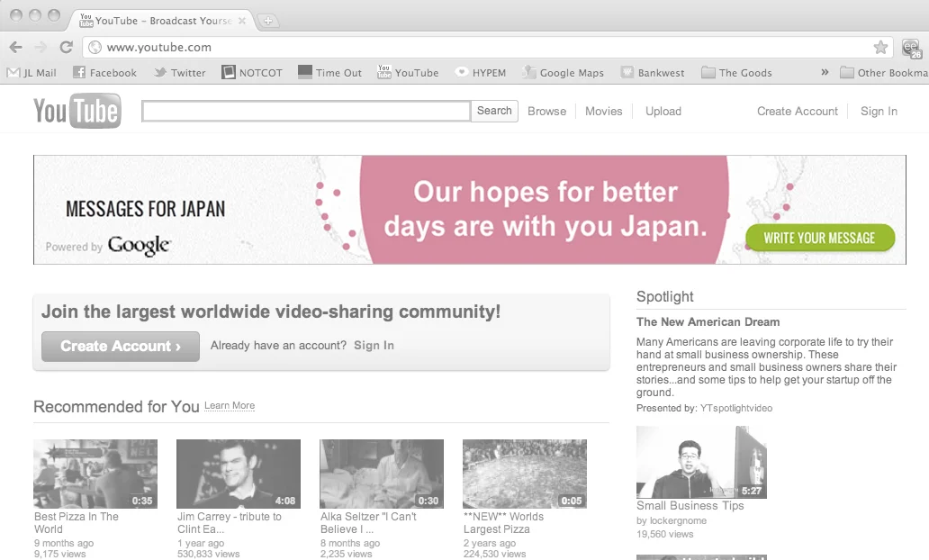This screenshot has height=560, width=929.
Task: Open the Twitter bookmark
Action: (x=179, y=73)
